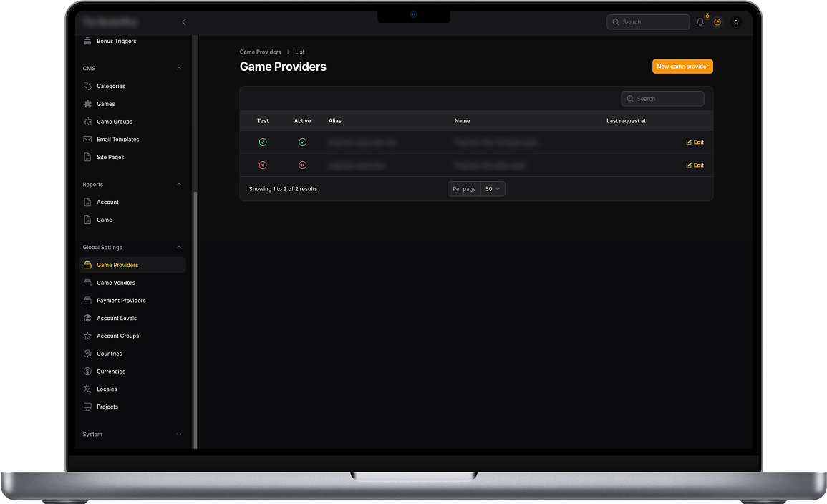
Task: Click the Account Groups star icon
Action: tap(87, 336)
